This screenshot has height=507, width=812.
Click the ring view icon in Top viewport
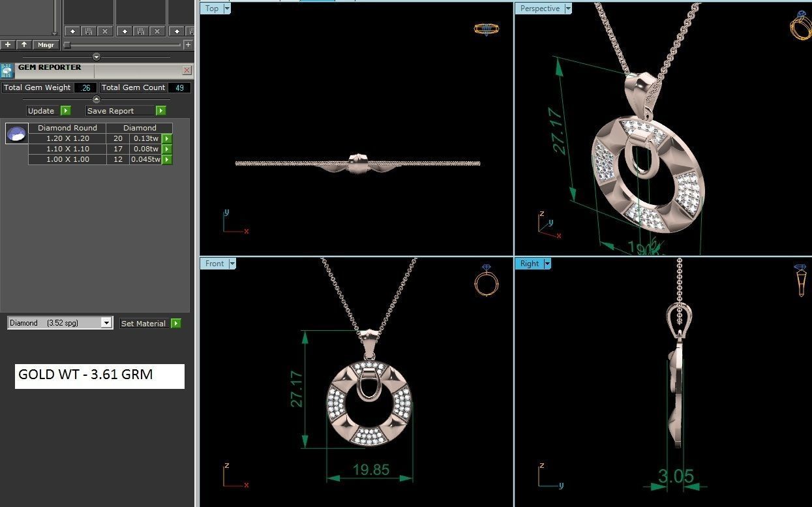[x=487, y=29]
